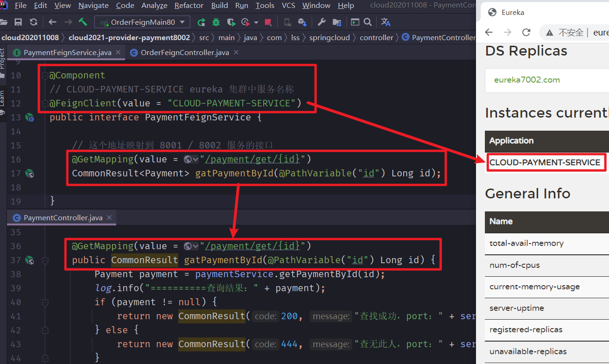The width and height of the screenshot is (609, 364).
Task: Open the Navigate menu
Action: click(x=93, y=6)
